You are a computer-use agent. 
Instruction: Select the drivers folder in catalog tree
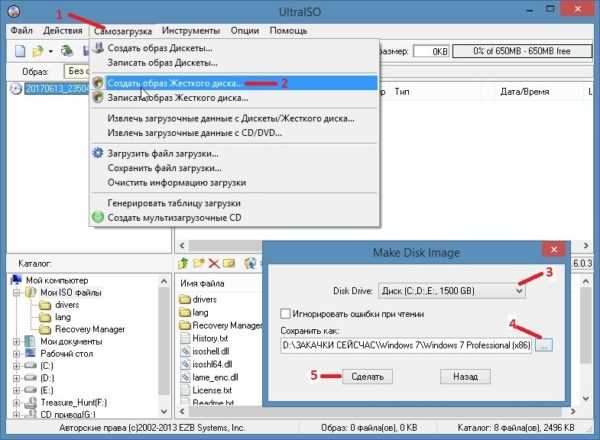[67, 305]
